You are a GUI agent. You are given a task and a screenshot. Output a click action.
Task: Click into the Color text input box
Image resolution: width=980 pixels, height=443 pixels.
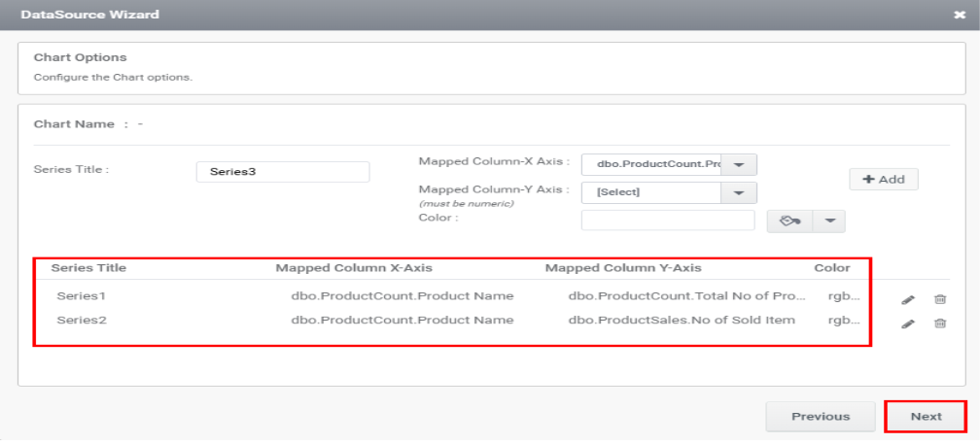[668, 221]
